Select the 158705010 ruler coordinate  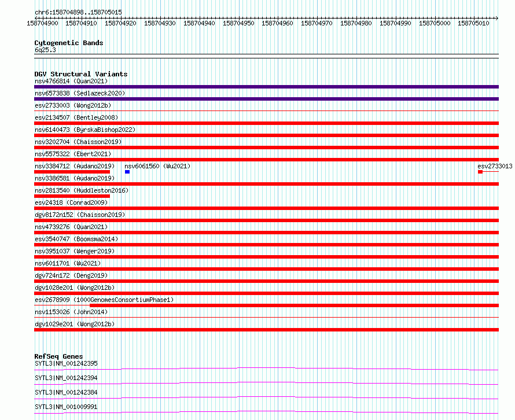point(473,23)
